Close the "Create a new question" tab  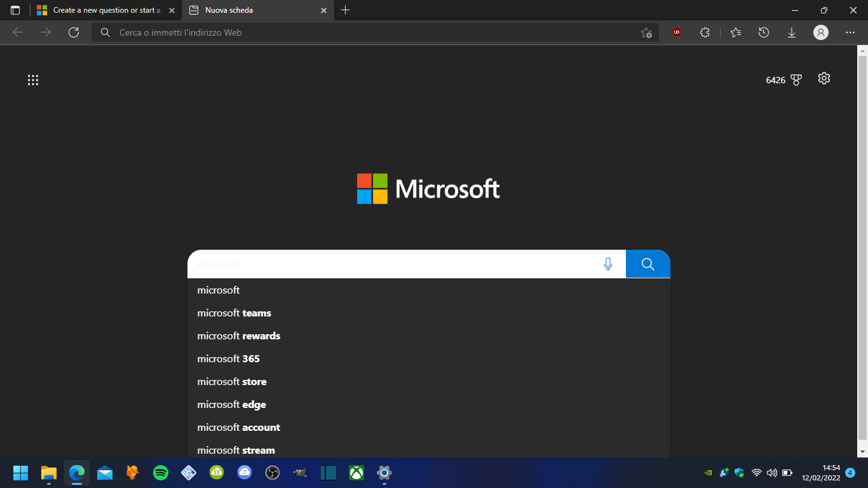[172, 10]
